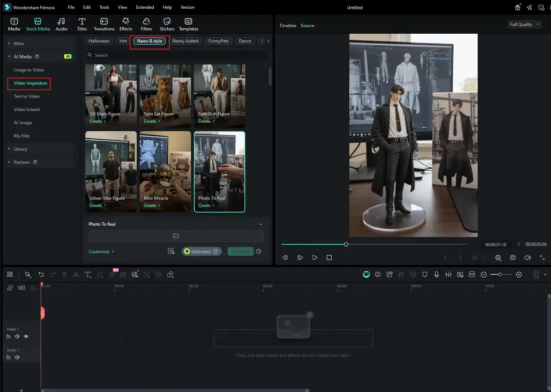
Task: Open the audio mixer icon
Action: [x=448, y=274]
